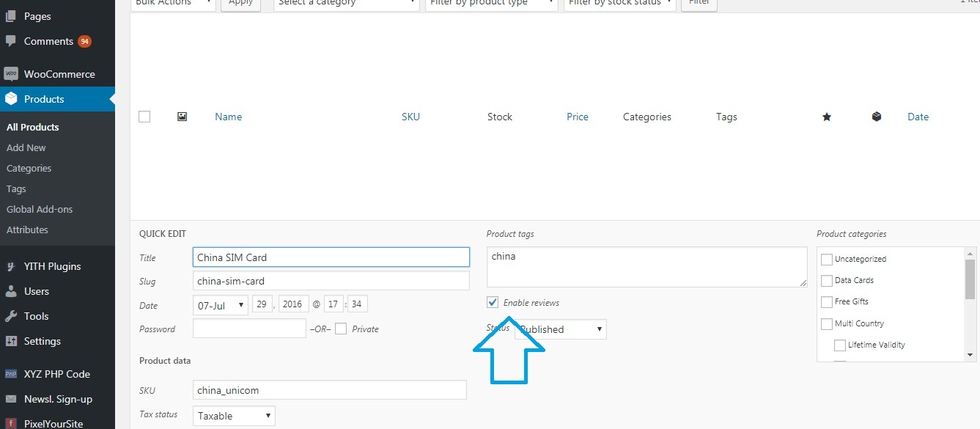Click the category list scroll-up arrow

tap(970, 252)
